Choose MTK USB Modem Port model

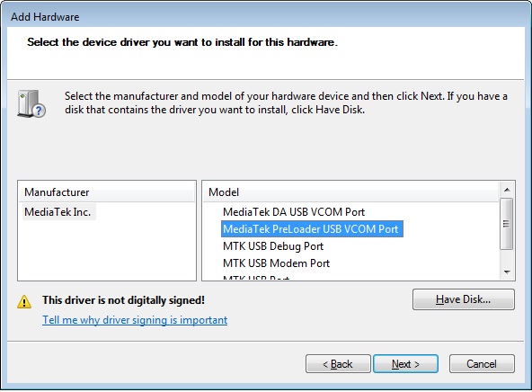pos(276,263)
